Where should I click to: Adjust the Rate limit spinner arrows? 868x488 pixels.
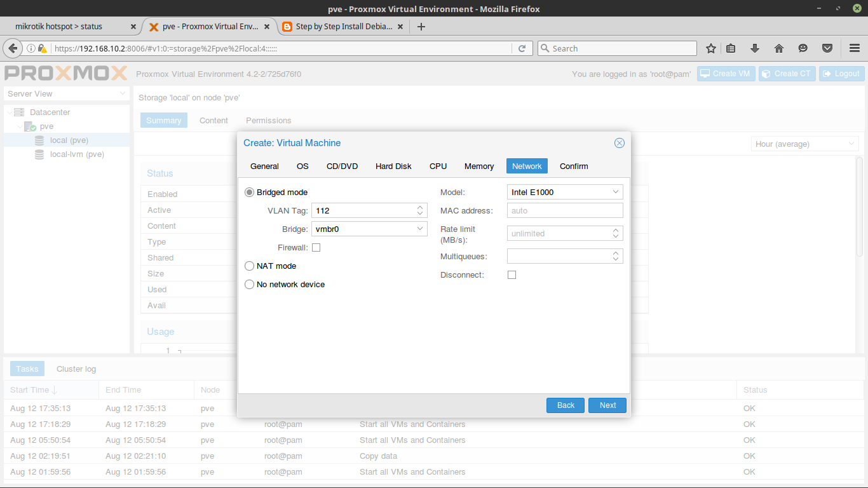(616, 233)
